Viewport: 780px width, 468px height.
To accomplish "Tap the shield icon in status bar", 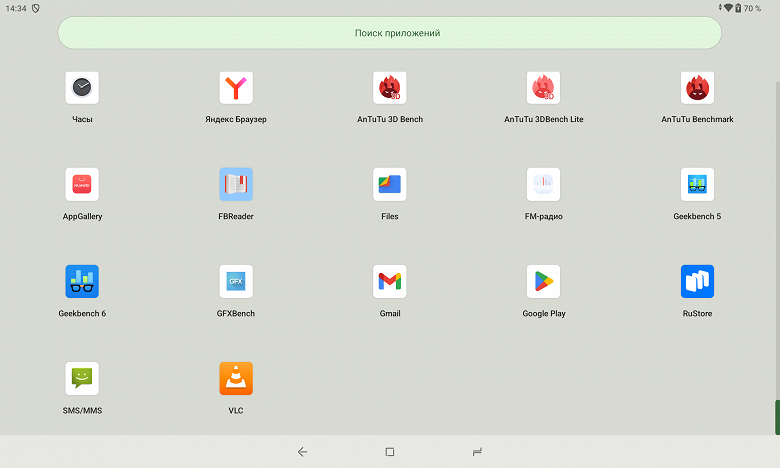I will (36, 8).
